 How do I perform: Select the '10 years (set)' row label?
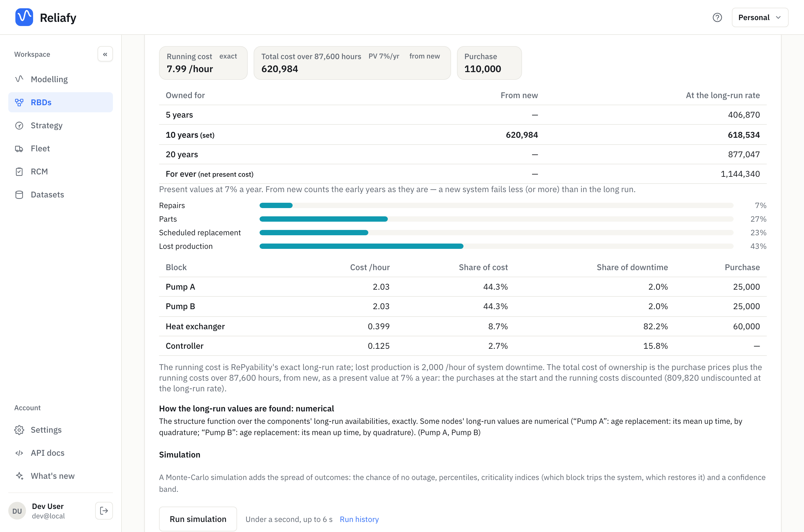(x=190, y=135)
